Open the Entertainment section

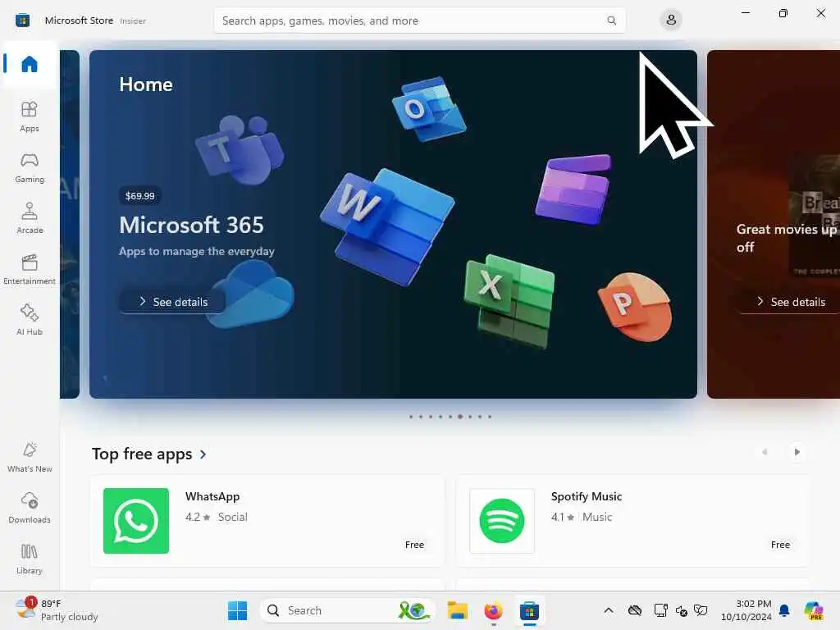[x=30, y=269]
